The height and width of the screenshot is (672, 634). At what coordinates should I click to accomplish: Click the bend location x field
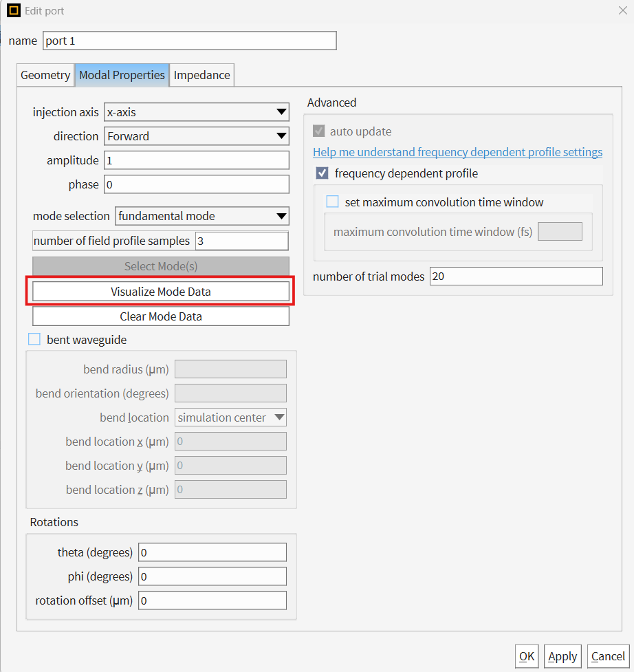pos(230,441)
